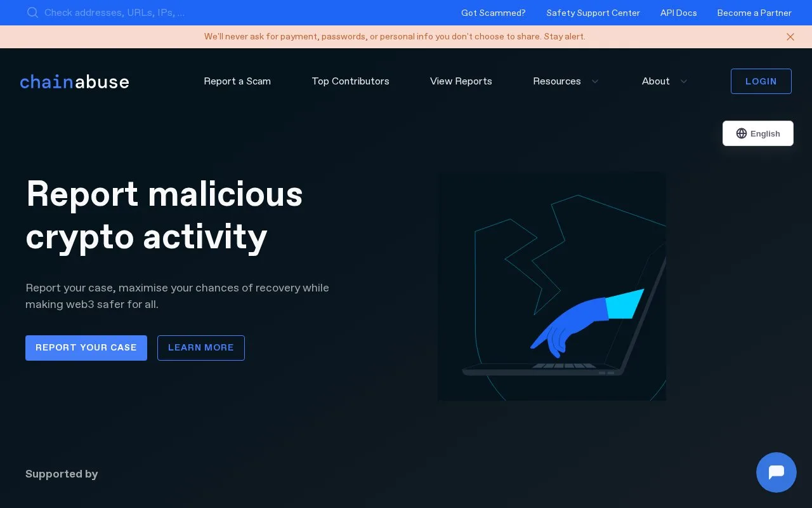Expand the Resources menu
Viewport: 812px width, 508px height.
pos(566,81)
